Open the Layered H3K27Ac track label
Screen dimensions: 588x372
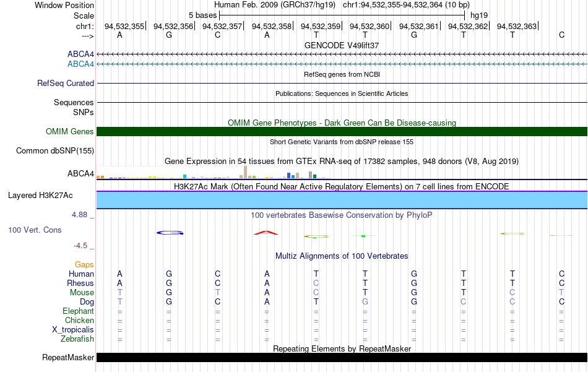coord(40,196)
